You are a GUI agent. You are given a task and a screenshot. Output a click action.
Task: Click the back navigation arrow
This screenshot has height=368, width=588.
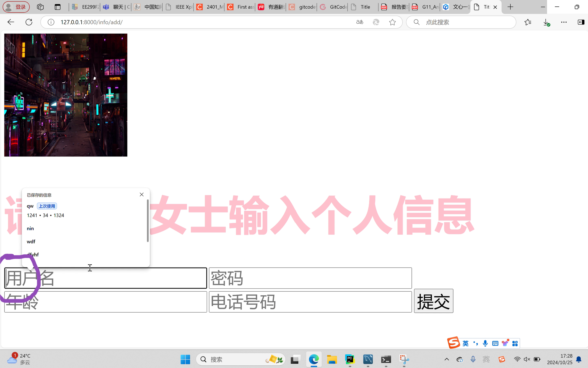pyautogui.click(x=11, y=22)
